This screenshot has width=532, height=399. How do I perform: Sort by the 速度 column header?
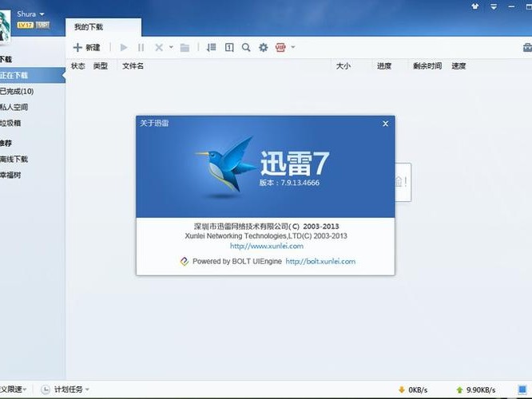click(x=459, y=66)
